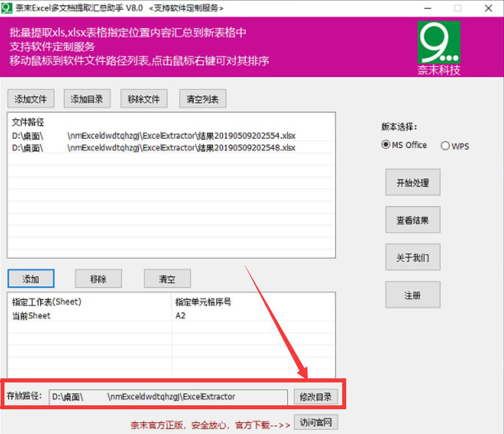Select the 当前Sheet row entry
504x434 pixels.
pyautogui.click(x=31, y=315)
